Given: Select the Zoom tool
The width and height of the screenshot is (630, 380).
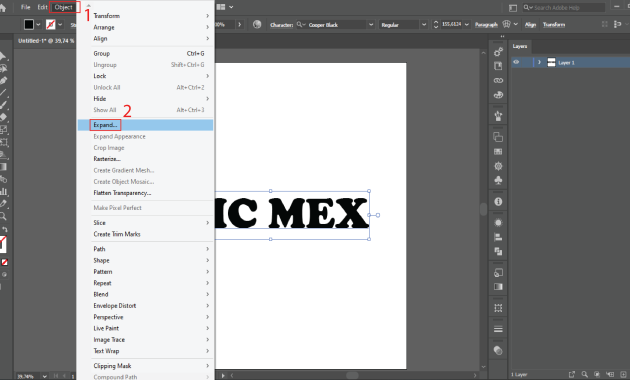Looking at the screenshot, I should [3, 217].
